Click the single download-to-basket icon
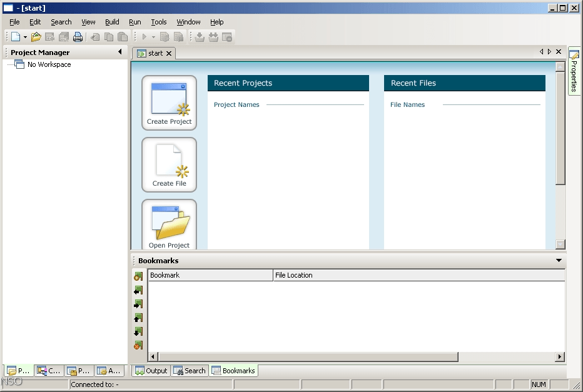This screenshot has height=392, width=583. 200,37
